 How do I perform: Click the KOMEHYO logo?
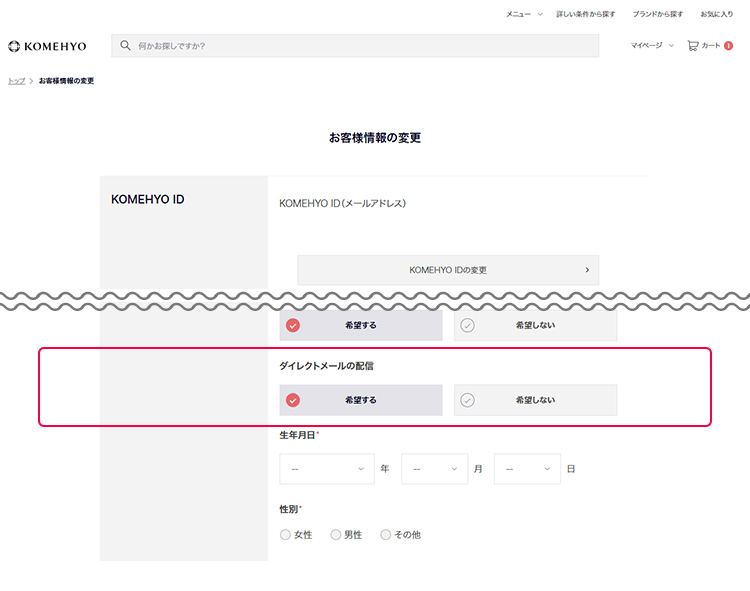tap(47, 46)
